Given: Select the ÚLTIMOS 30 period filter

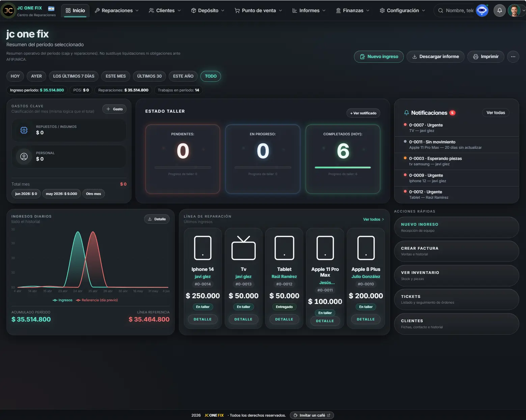Looking at the screenshot, I should click(x=149, y=76).
